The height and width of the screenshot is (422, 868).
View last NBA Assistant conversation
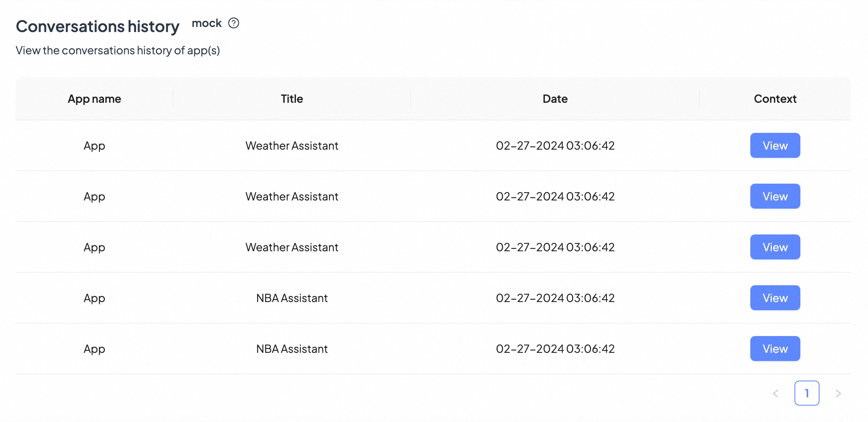[775, 349]
